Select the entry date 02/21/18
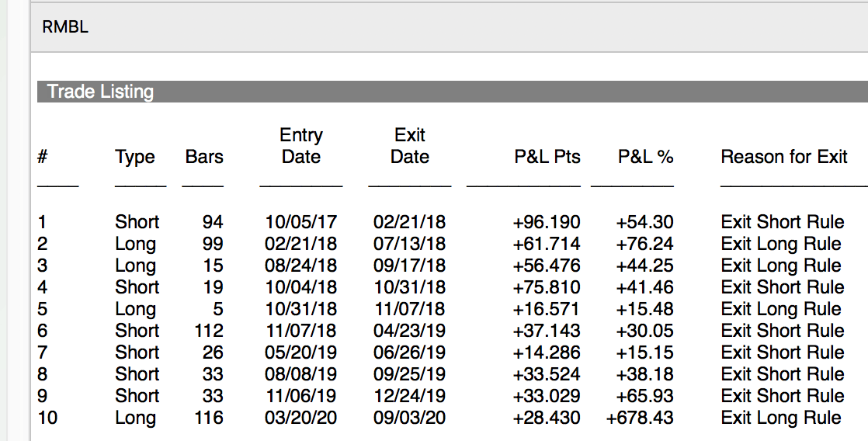The height and width of the screenshot is (441, 868). tap(300, 244)
